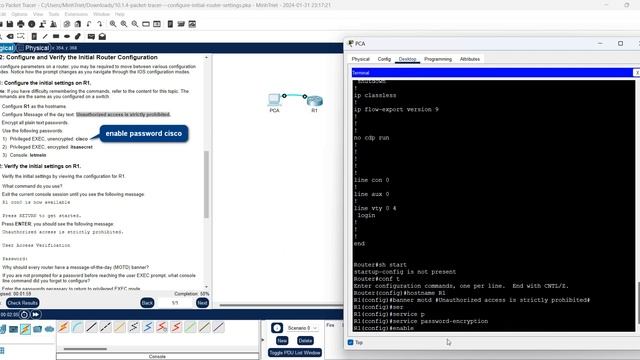Switch to the Physical workspace tab

pos(33,48)
